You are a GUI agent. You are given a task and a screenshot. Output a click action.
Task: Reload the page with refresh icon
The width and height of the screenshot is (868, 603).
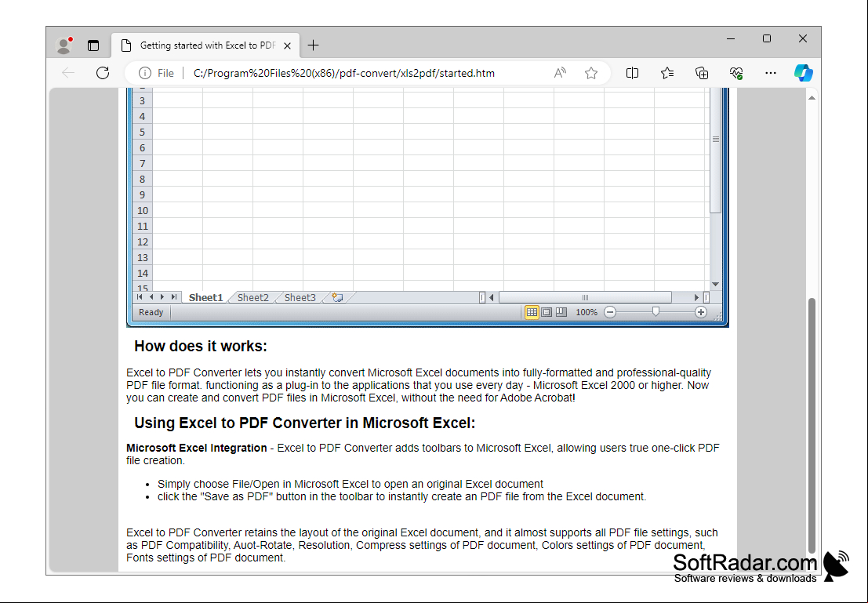point(103,73)
